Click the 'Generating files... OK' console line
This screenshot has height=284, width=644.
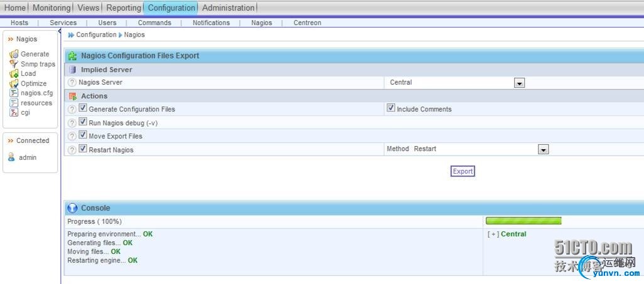(100, 243)
